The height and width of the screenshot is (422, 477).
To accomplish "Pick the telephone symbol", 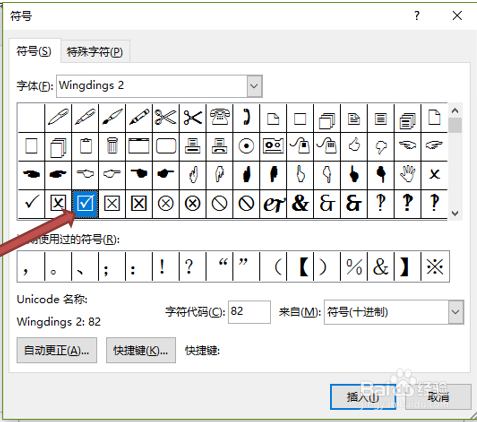I will pyautogui.click(x=220, y=118).
